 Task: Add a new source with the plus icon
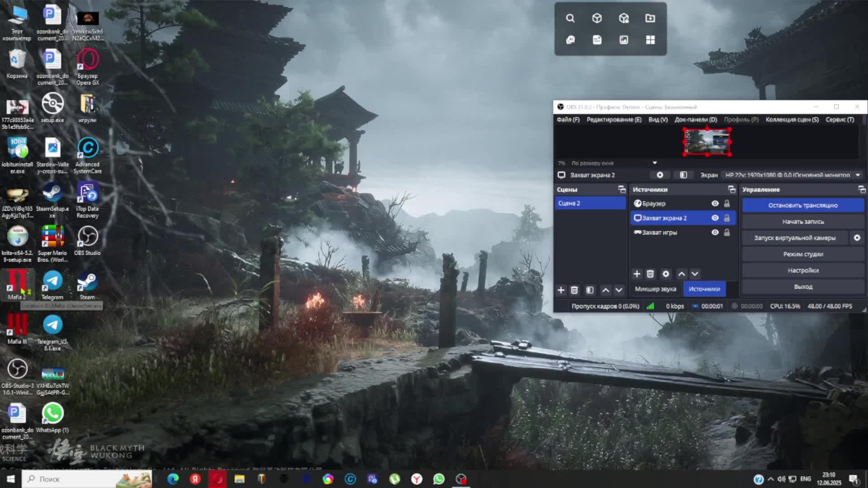click(x=637, y=274)
